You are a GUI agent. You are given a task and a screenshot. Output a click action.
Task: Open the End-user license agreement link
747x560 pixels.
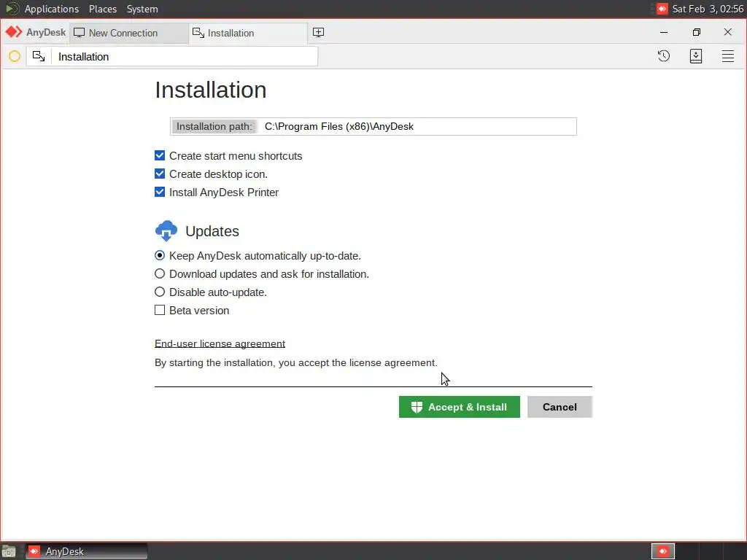click(x=220, y=344)
